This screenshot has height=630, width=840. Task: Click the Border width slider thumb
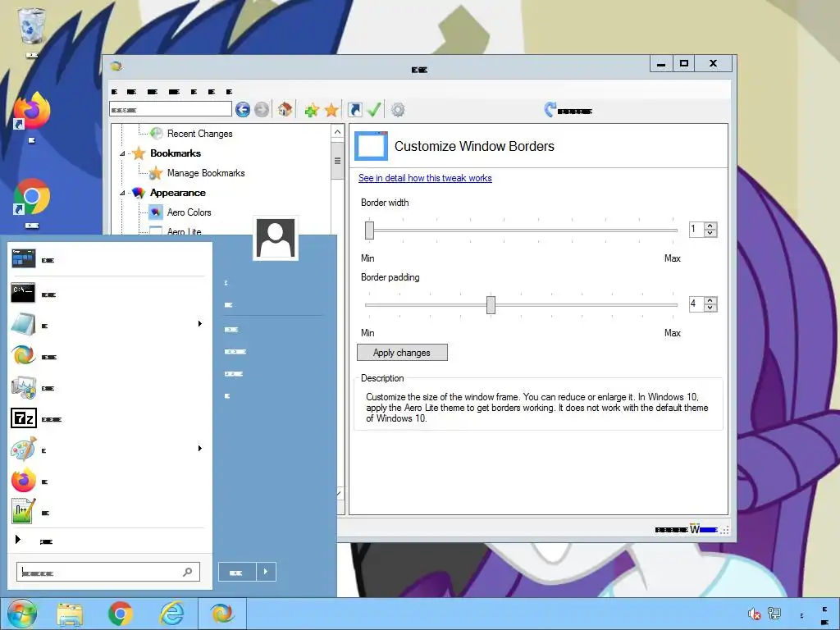[369, 231]
